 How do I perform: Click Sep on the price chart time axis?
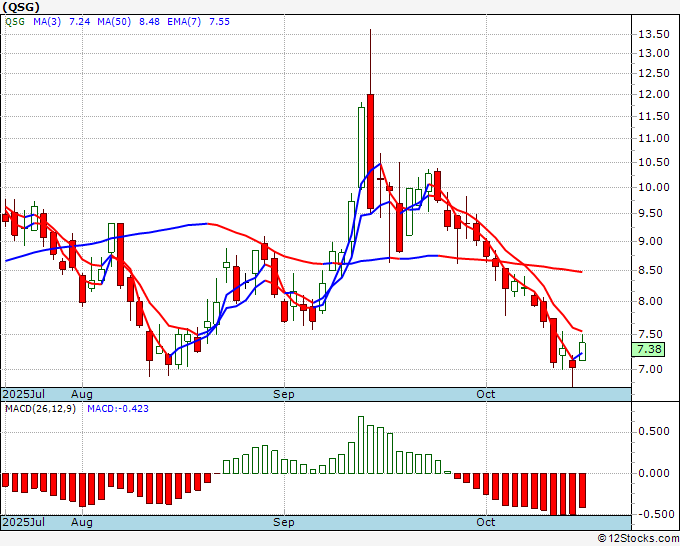tap(284, 394)
